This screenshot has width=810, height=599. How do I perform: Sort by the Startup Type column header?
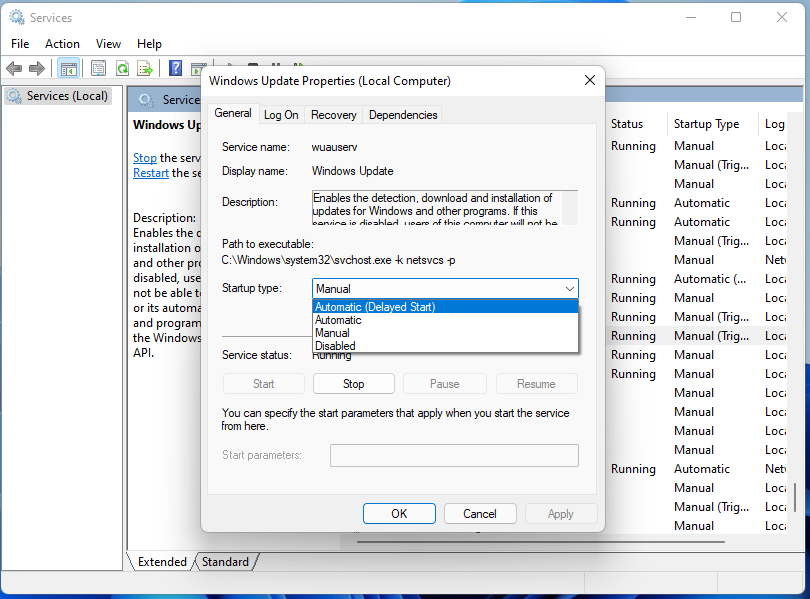point(706,124)
